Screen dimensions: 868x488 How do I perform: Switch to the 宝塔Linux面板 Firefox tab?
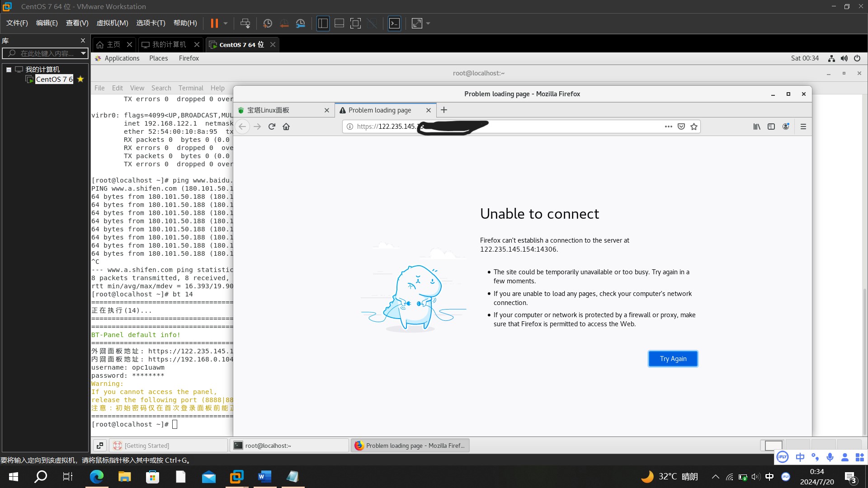(283, 110)
